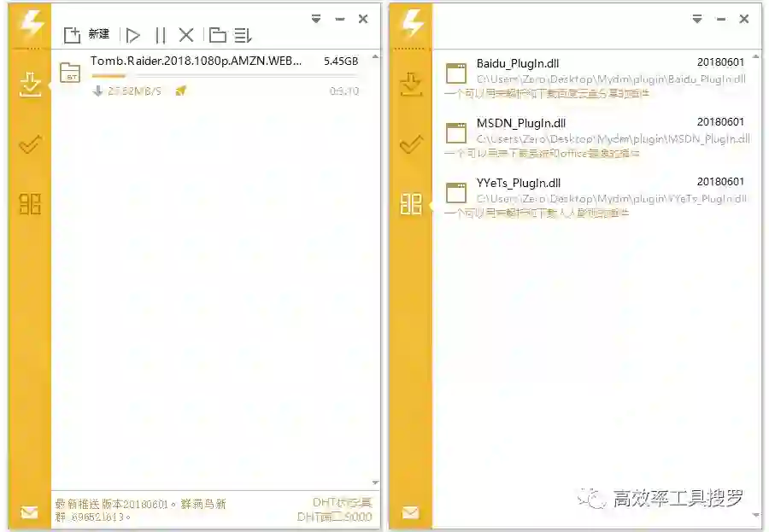Click the scroll down arrow in right window list
This screenshot has width=769, height=532.
(x=756, y=515)
